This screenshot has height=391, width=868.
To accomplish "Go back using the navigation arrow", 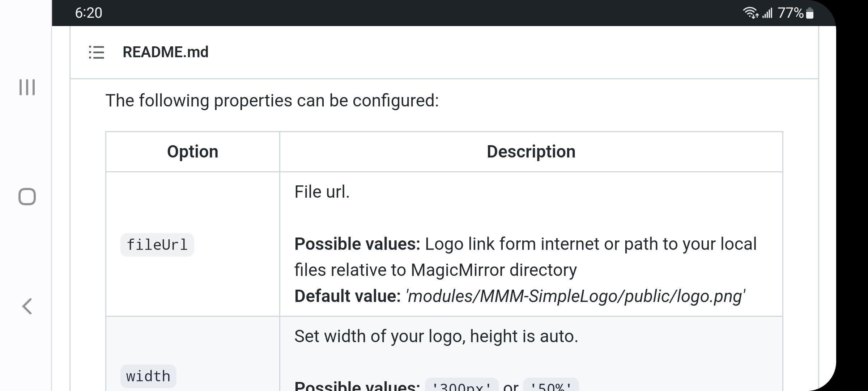I will click(27, 306).
